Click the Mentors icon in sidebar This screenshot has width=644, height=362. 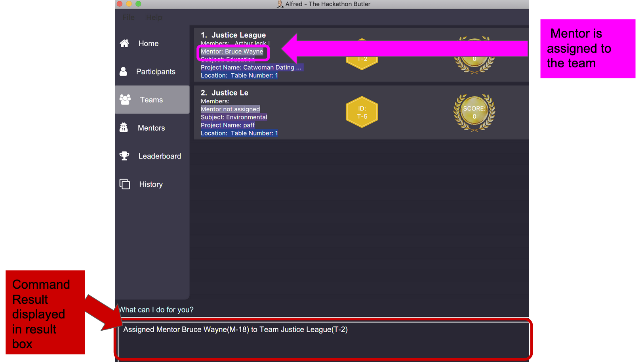pyautogui.click(x=124, y=128)
